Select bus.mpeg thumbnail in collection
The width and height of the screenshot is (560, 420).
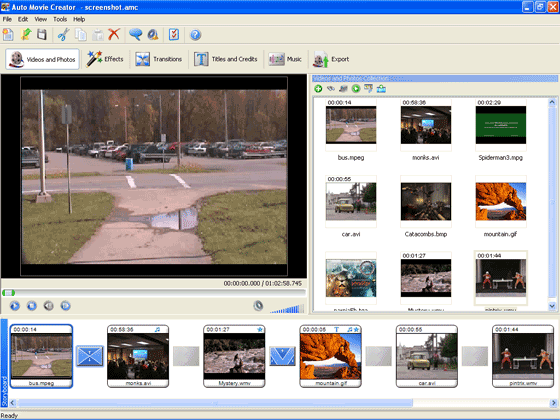tap(351, 125)
